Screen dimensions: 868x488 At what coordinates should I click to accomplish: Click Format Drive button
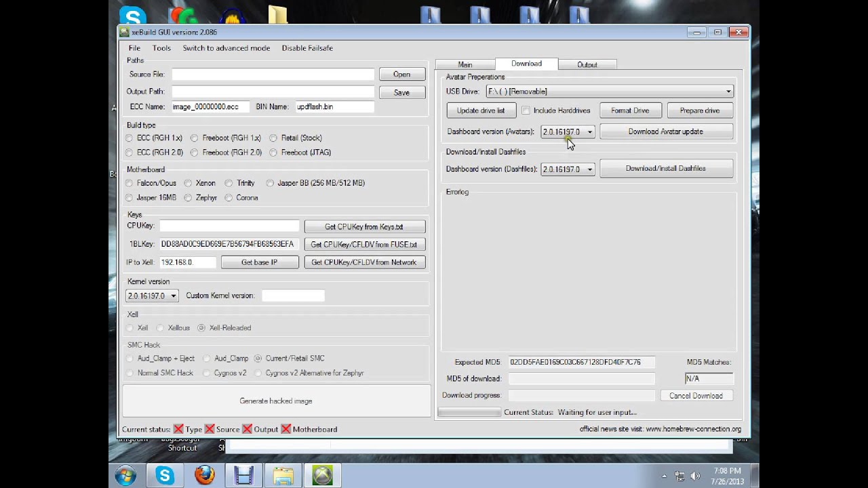(630, 110)
